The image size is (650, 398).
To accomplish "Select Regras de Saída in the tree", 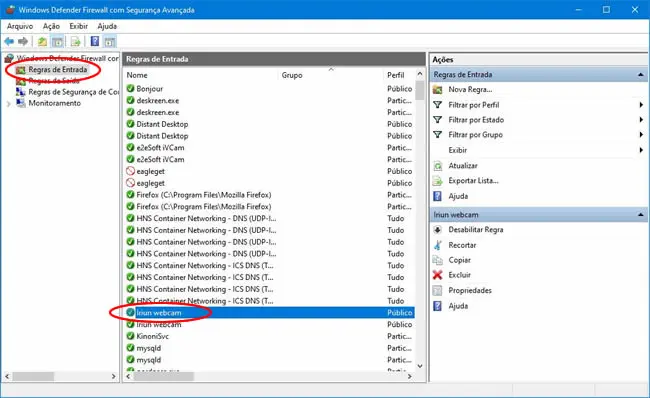I will (54, 81).
